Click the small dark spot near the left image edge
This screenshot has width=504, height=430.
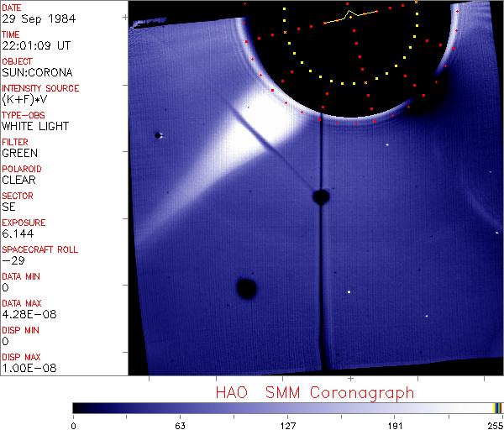(x=158, y=135)
